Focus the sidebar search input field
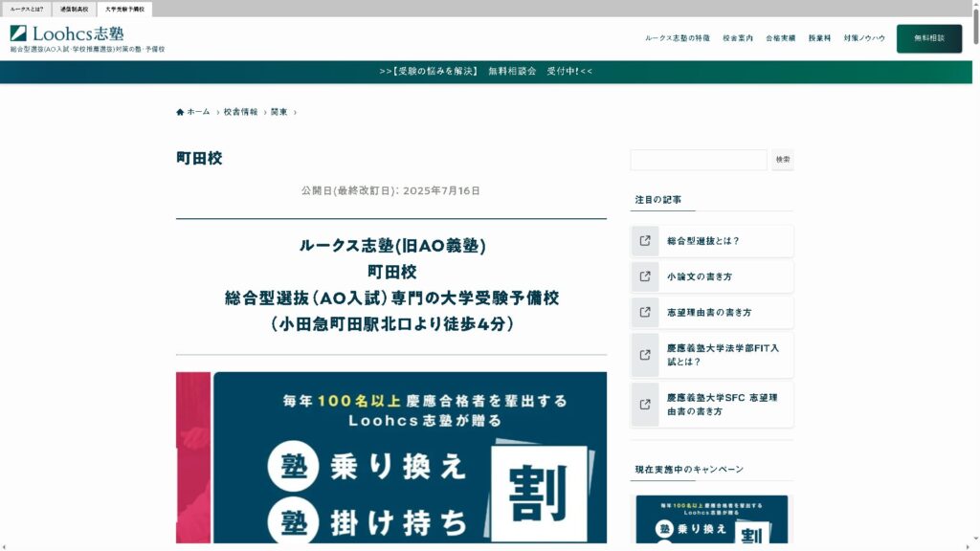This screenshot has height=551, width=980. click(x=699, y=160)
